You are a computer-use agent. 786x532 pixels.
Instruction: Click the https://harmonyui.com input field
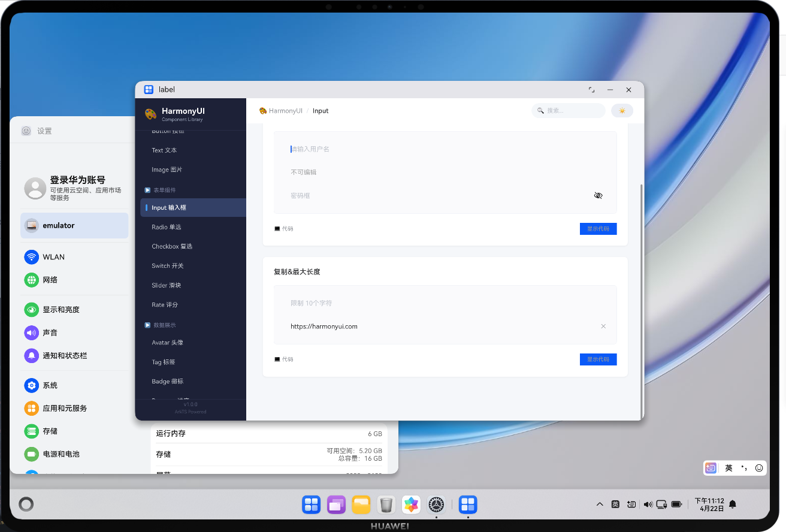pos(445,327)
